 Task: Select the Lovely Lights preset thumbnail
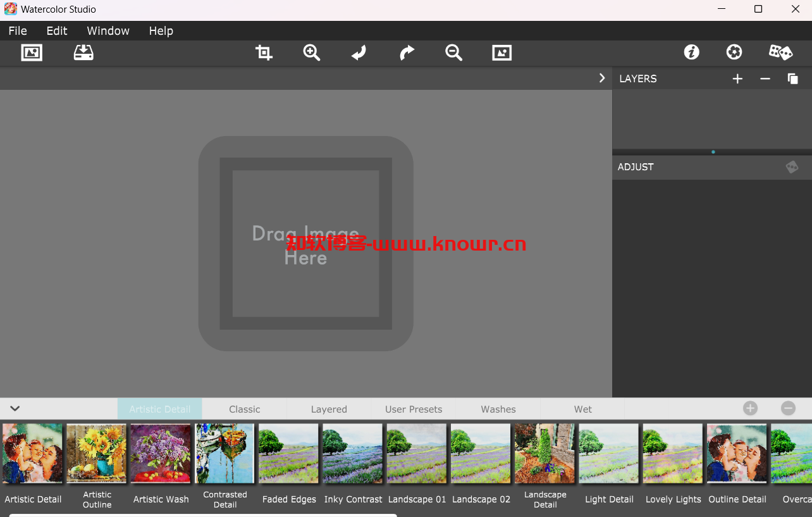click(x=673, y=454)
